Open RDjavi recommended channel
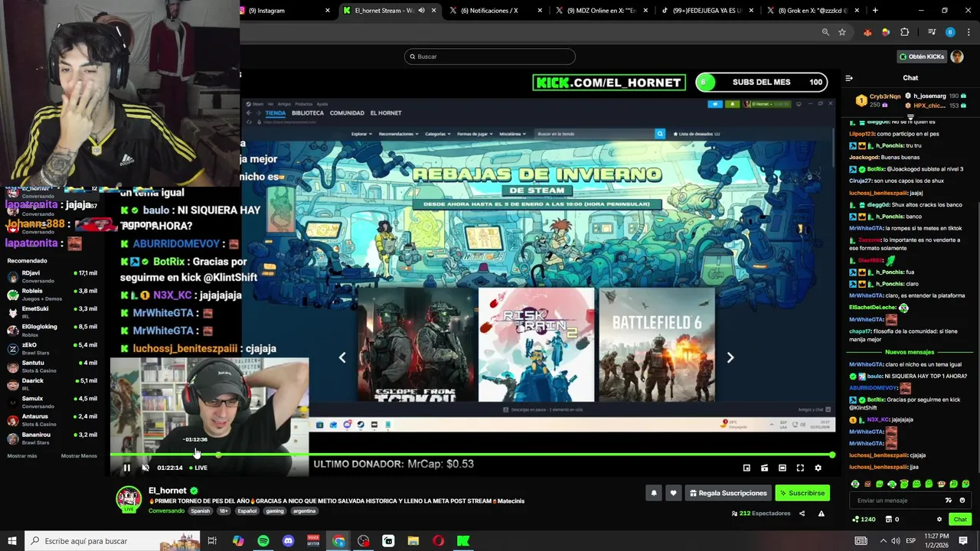Image resolution: width=980 pixels, height=551 pixels. click(52, 276)
